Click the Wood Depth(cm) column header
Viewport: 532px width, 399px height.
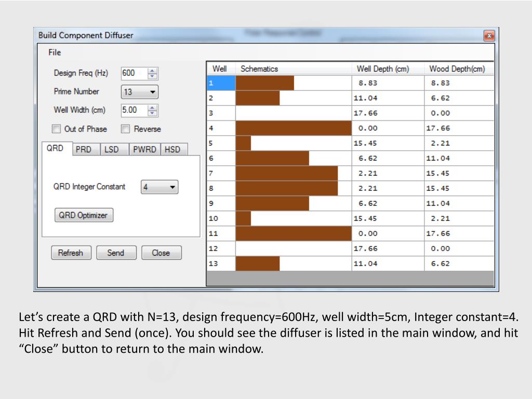459,69
